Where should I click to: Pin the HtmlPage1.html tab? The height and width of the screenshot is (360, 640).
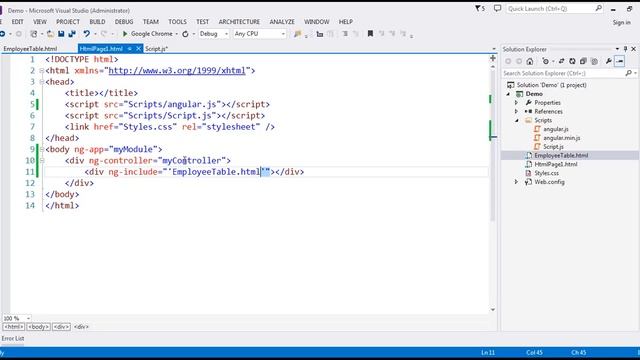129,49
